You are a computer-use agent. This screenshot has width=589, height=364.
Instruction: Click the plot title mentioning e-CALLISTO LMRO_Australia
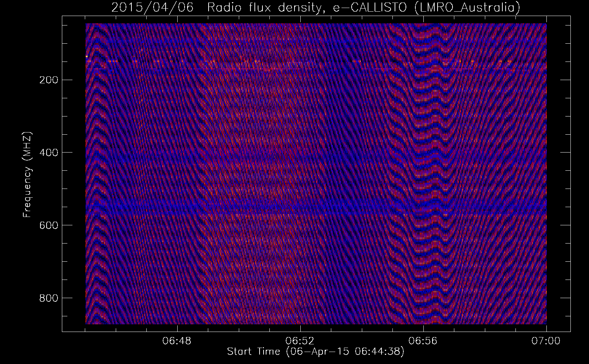click(x=316, y=7)
